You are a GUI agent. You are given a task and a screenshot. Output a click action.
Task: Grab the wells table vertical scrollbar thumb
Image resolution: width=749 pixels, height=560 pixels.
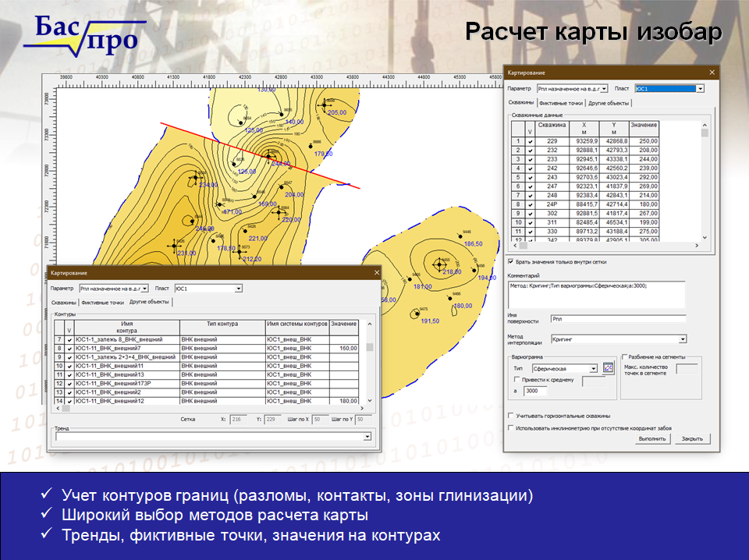pyautogui.click(x=705, y=133)
